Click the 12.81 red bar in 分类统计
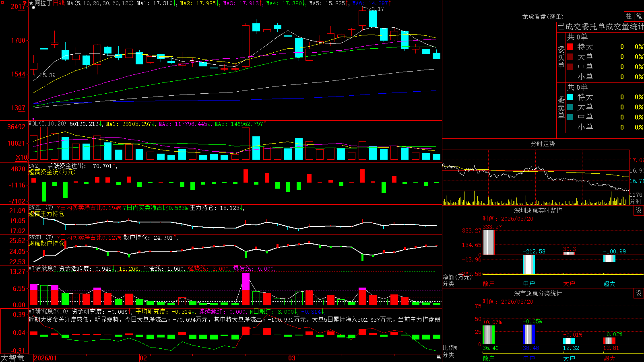644x362 pixels. tap(609, 341)
